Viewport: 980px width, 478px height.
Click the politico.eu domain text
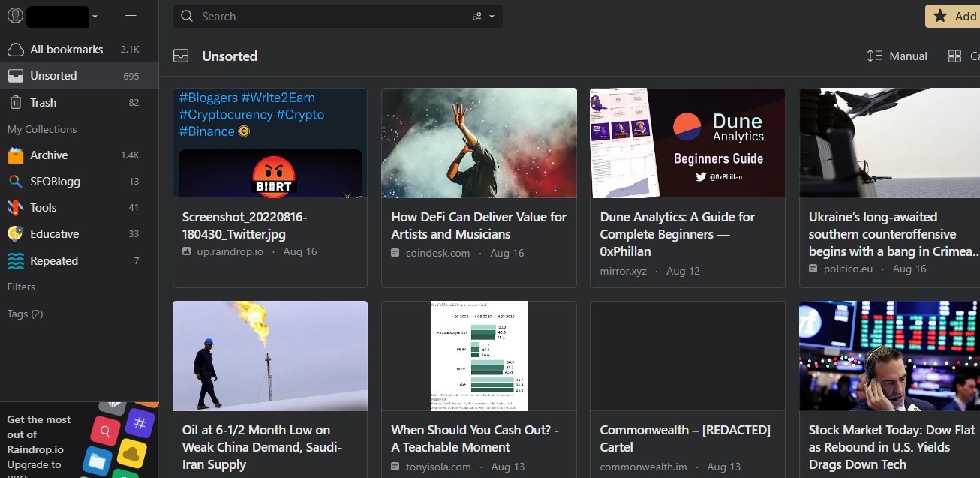coord(849,269)
